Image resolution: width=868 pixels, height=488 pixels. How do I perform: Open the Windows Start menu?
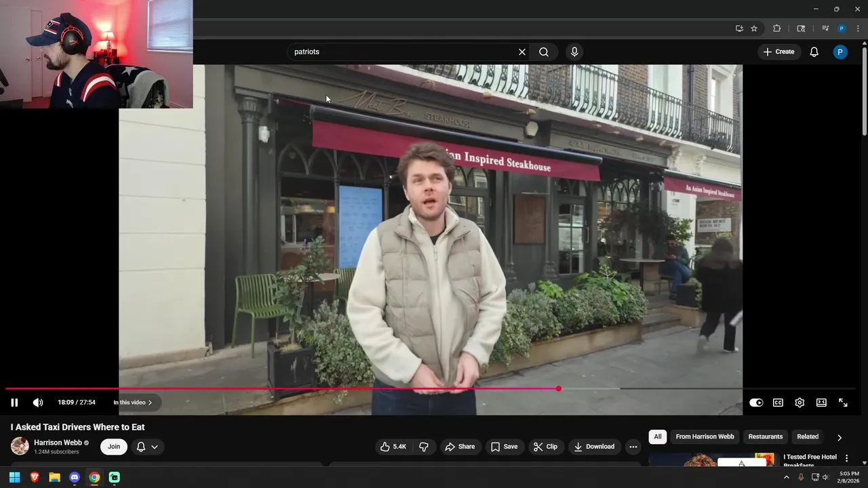tap(14, 477)
